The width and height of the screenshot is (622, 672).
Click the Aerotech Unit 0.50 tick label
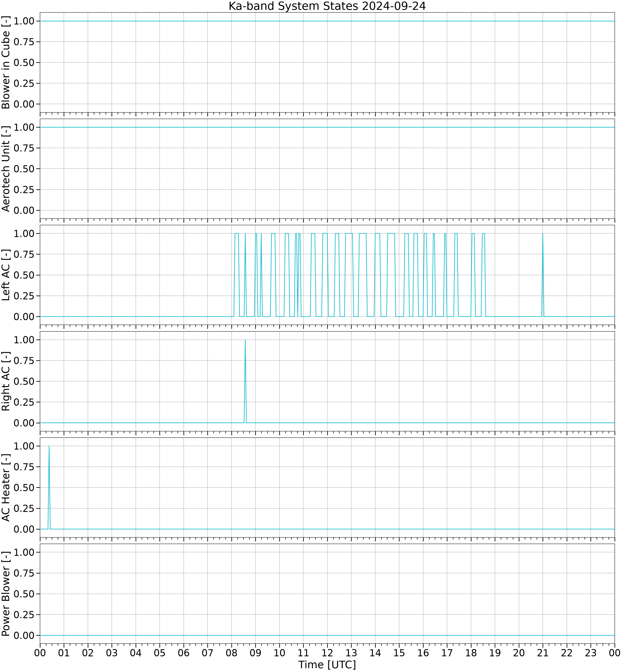point(24,169)
